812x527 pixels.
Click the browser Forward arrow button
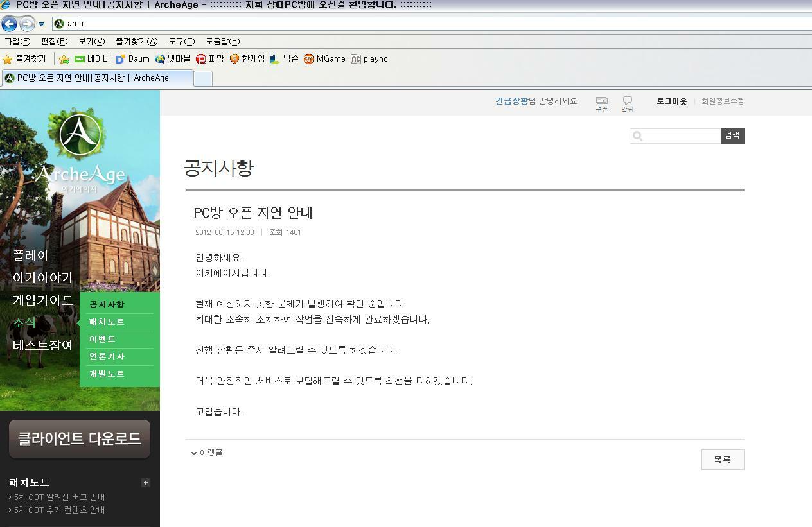point(27,24)
